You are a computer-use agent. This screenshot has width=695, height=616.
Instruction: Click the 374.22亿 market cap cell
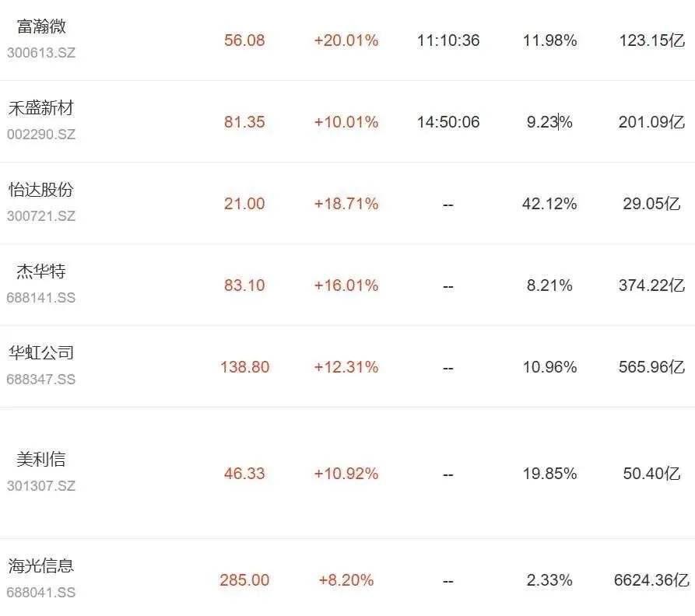pos(651,285)
